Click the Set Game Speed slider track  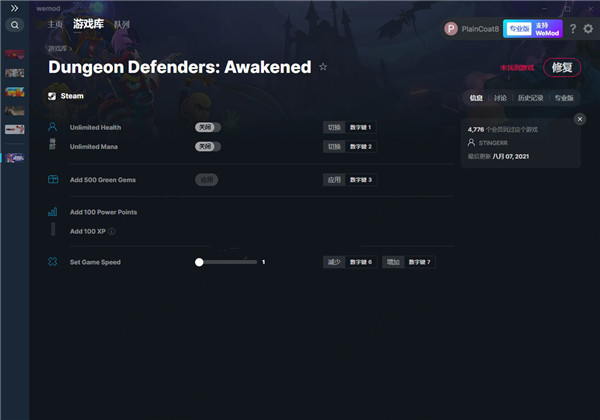pyautogui.click(x=227, y=262)
